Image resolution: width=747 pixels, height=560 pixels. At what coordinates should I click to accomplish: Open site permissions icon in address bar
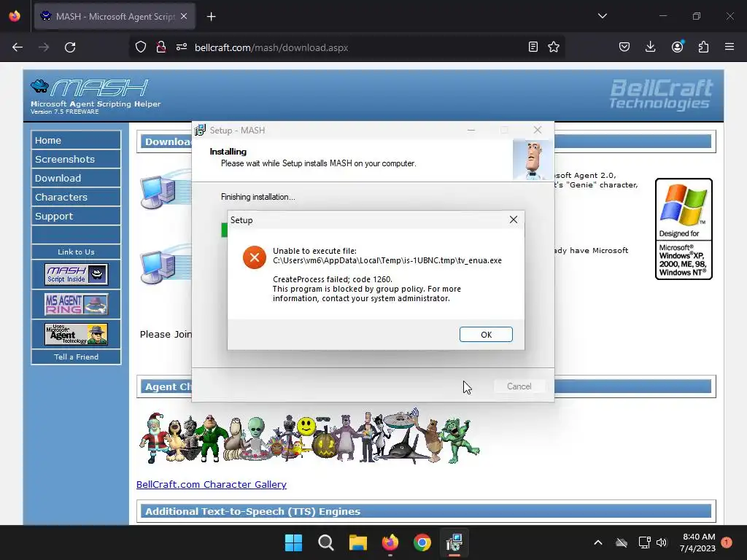pos(182,47)
